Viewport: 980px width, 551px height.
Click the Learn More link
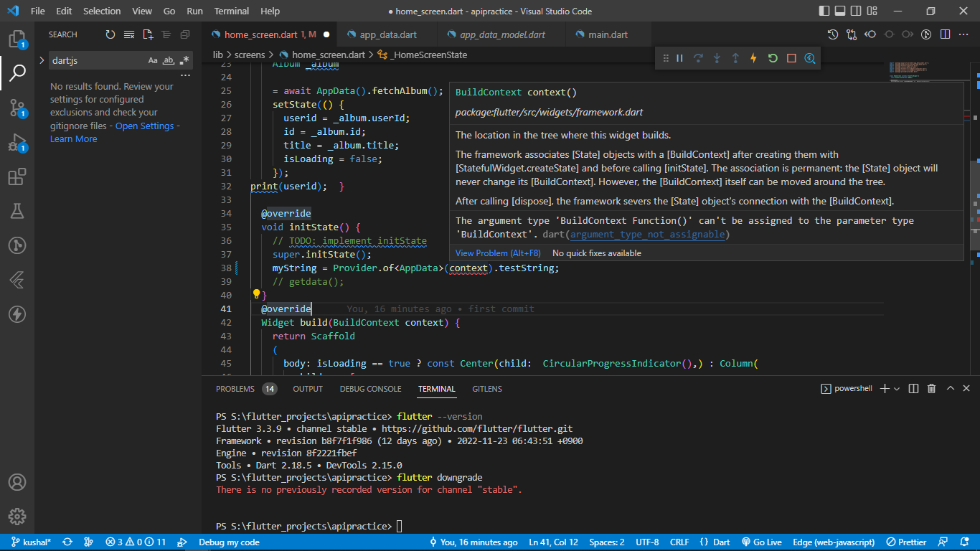[73, 139]
